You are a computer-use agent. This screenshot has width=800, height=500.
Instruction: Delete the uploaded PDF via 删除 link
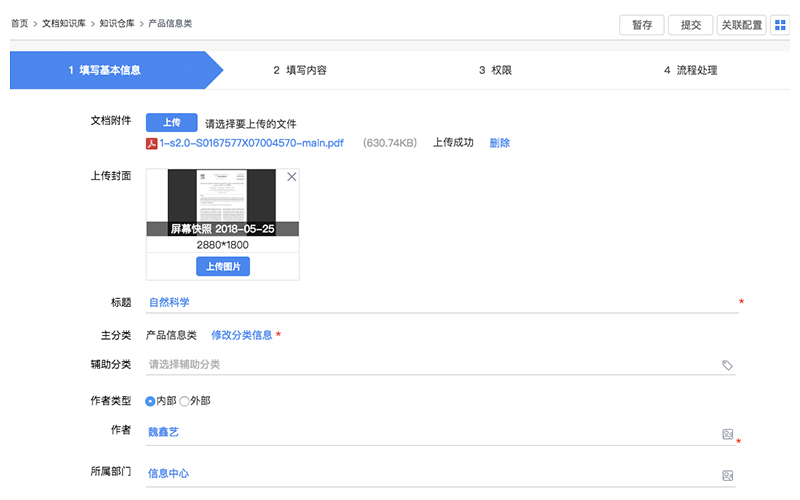pos(499,143)
